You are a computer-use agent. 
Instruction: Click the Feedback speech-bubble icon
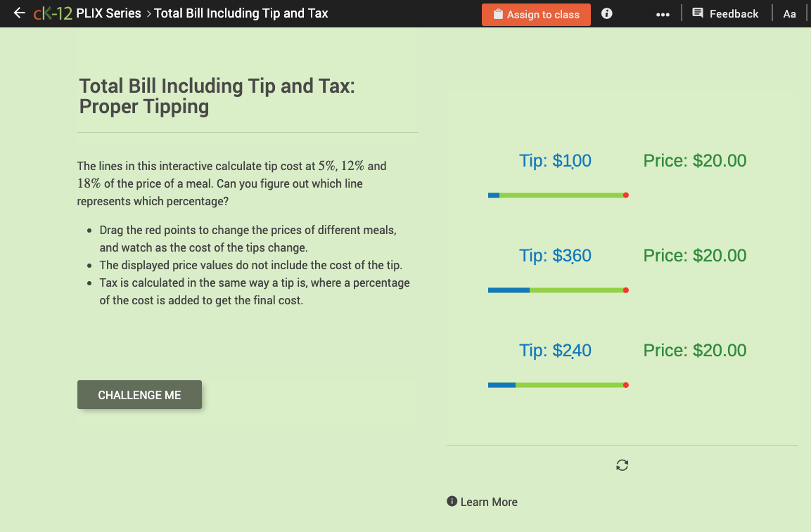click(696, 13)
